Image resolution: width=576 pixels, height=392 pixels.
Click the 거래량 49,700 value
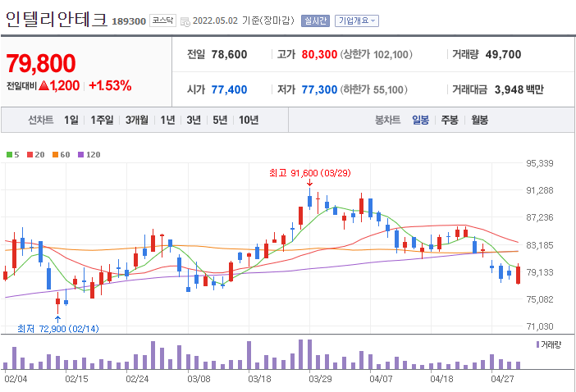pos(503,54)
